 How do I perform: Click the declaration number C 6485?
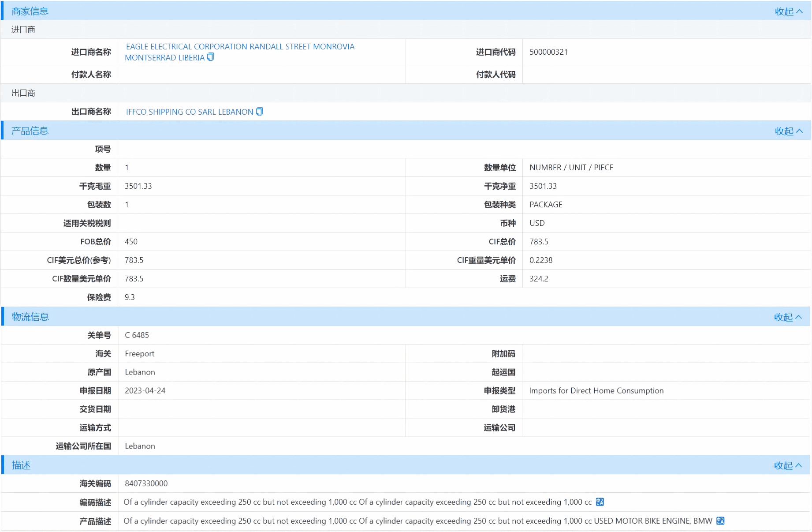(137, 335)
